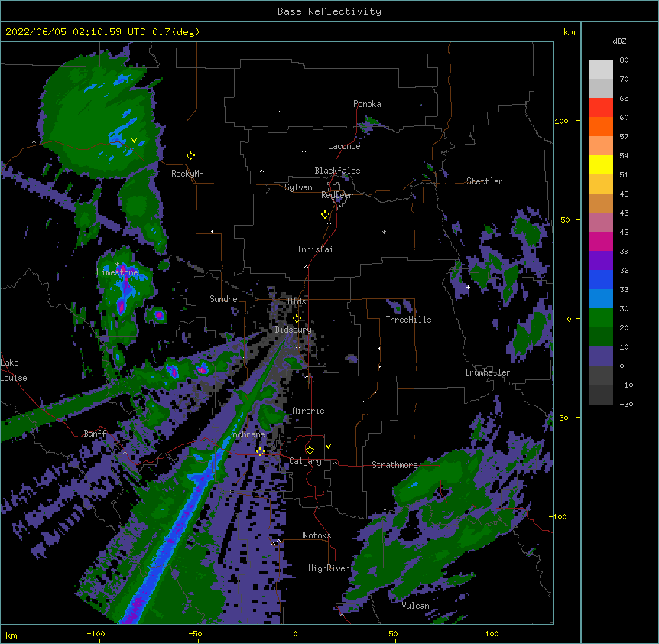This screenshot has width=659, height=644.
Task: Click the 45 value on dBZ legend
Action: click(x=624, y=213)
